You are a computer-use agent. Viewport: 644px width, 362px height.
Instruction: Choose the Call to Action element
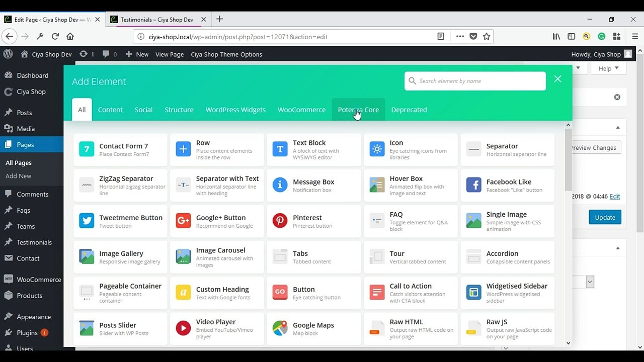(x=411, y=293)
